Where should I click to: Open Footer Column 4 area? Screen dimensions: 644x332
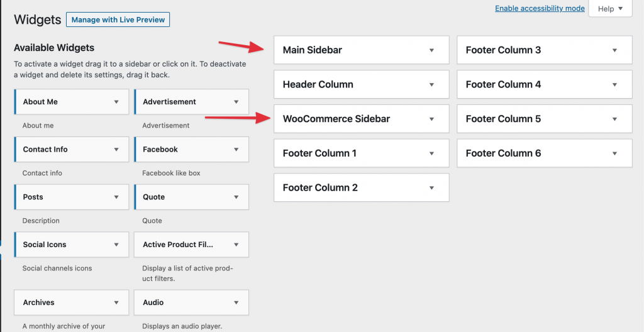pos(544,85)
